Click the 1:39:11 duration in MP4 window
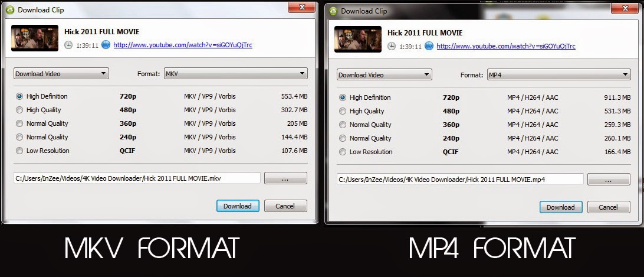 tap(410, 47)
